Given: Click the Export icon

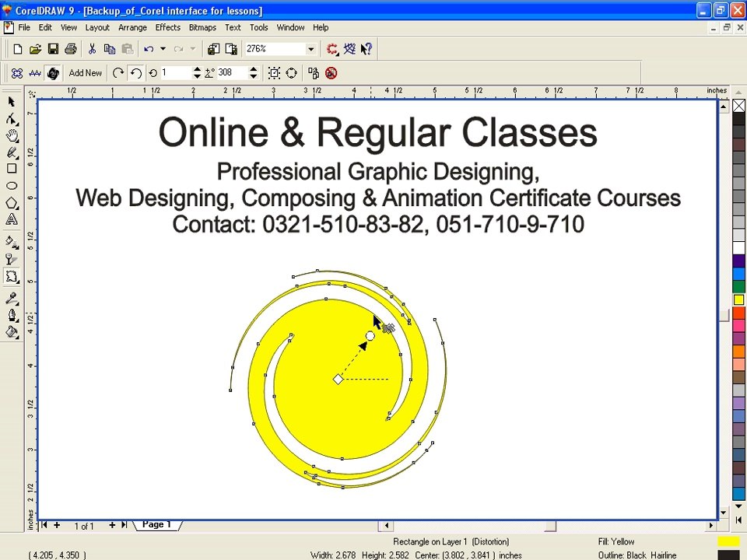Looking at the screenshot, I should coord(231,48).
